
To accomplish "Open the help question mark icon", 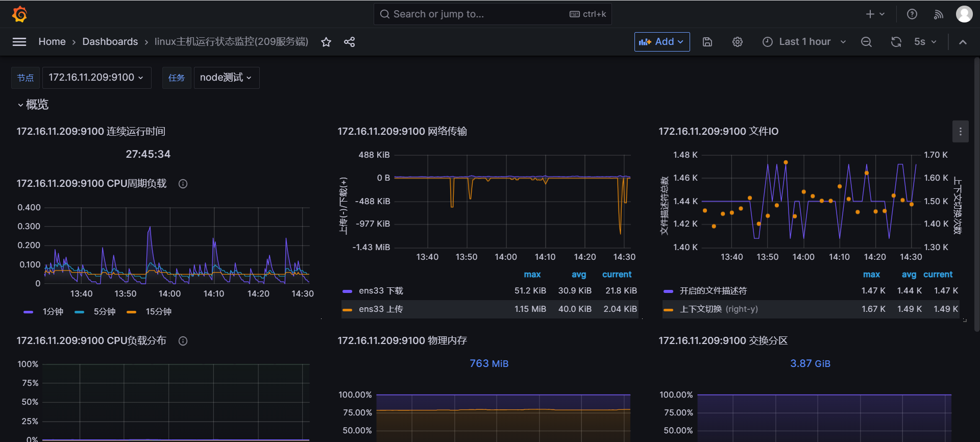I will (x=912, y=14).
